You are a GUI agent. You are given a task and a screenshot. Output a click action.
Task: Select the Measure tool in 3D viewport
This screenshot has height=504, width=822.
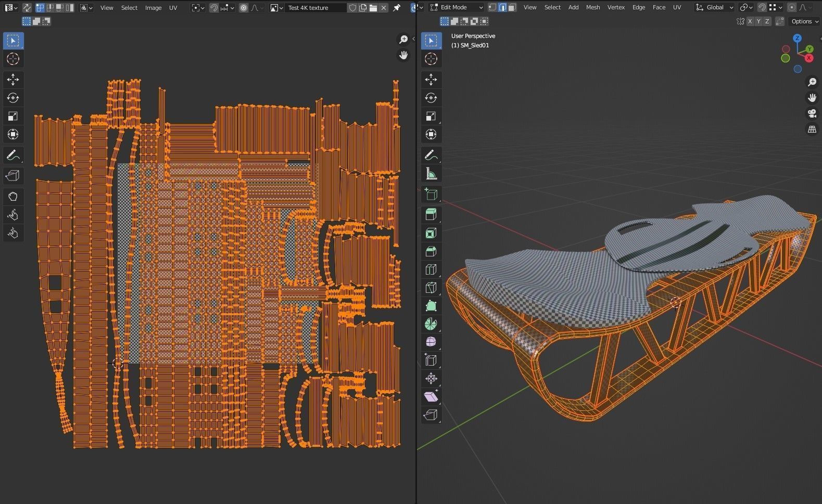[x=431, y=173]
